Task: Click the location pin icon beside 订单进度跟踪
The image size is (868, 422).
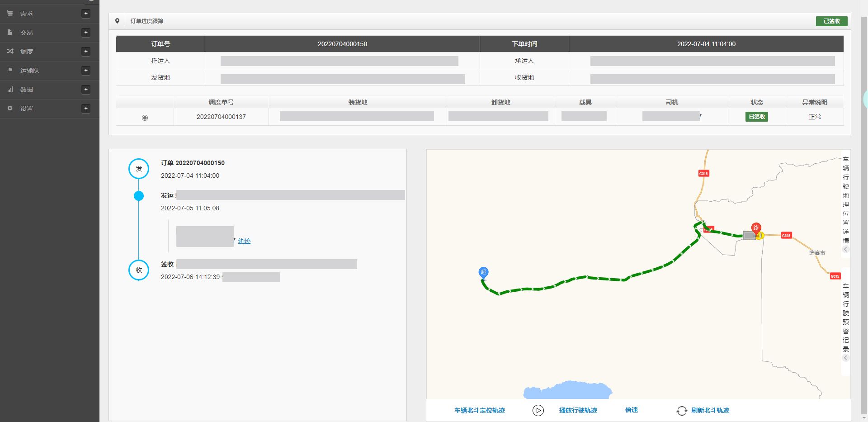Action: tap(118, 21)
